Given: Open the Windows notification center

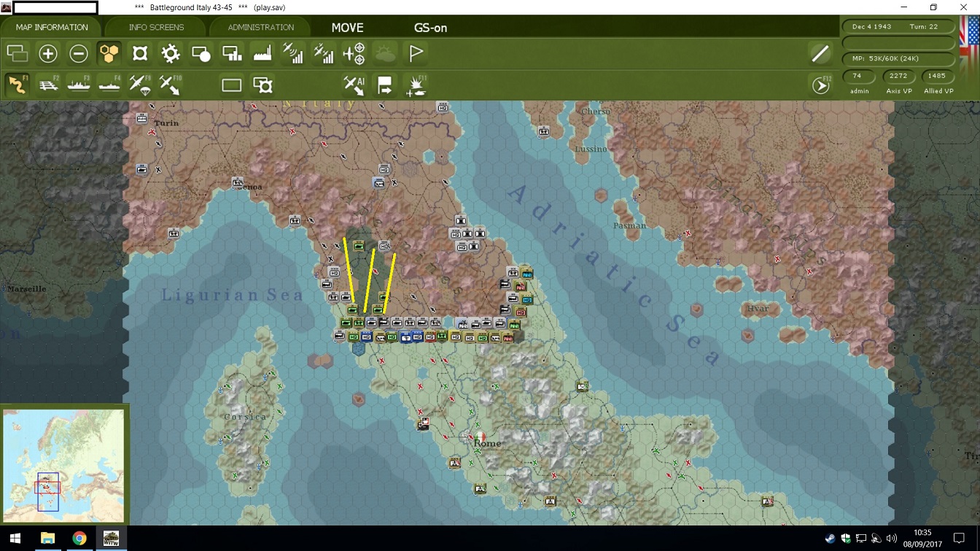Looking at the screenshot, I should pos(960,539).
